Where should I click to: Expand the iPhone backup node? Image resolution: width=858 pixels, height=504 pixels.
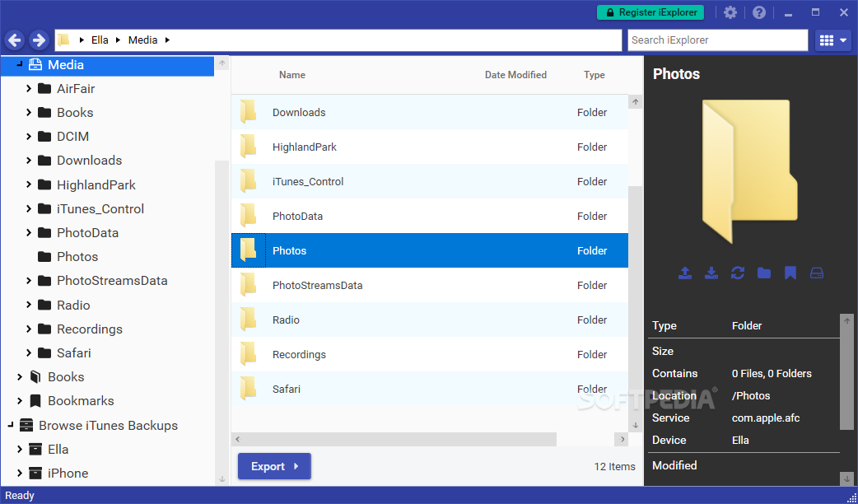(20, 473)
